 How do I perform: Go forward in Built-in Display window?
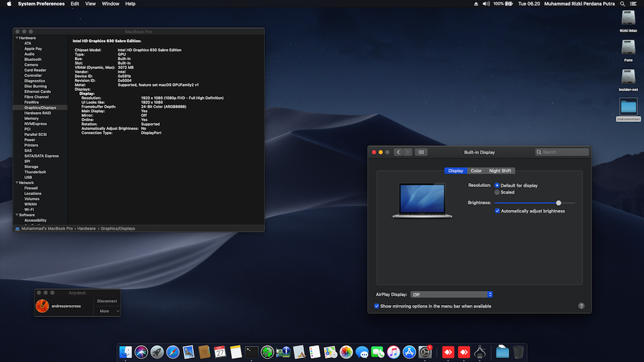click(407, 152)
